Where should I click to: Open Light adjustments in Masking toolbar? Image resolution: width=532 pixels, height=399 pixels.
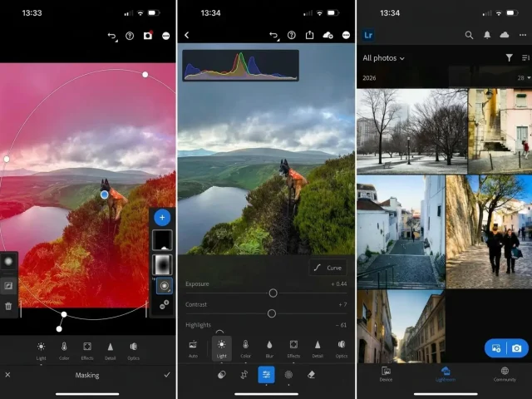click(41, 351)
